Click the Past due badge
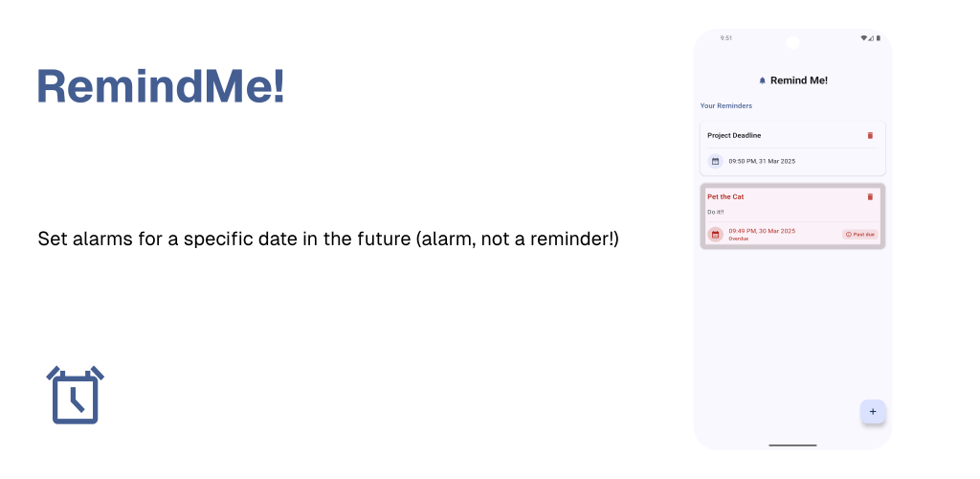 coord(859,234)
